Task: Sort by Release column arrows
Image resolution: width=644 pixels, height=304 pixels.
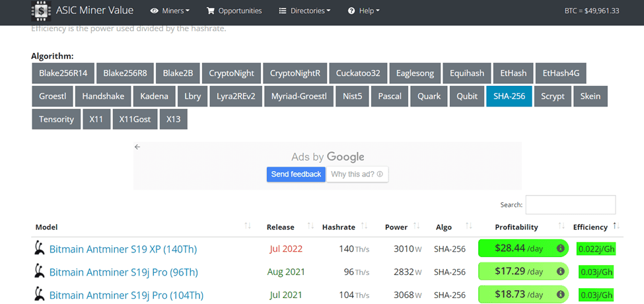Action: click(310, 226)
